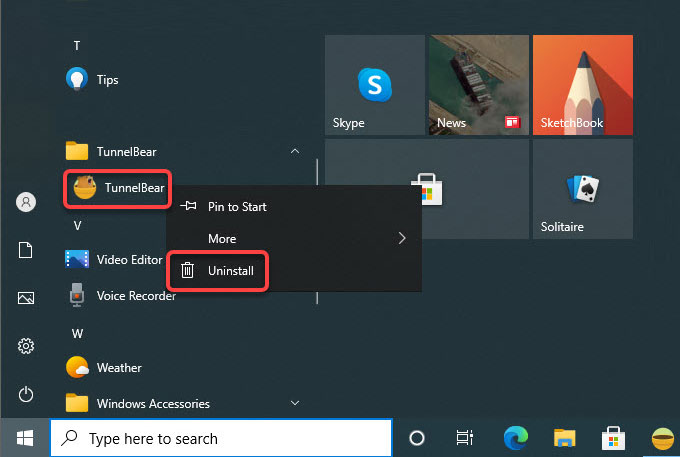The image size is (680, 457).
Task: Open Settings gear in Start sidebar
Action: point(26,346)
